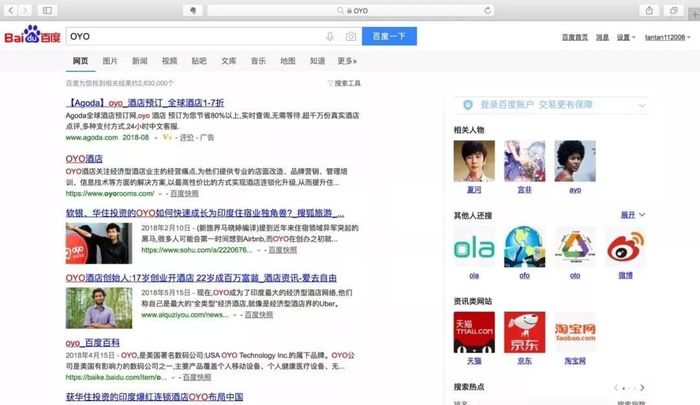Switch to the 贴吧 tab
This screenshot has width=700, height=405.
coord(199,61)
